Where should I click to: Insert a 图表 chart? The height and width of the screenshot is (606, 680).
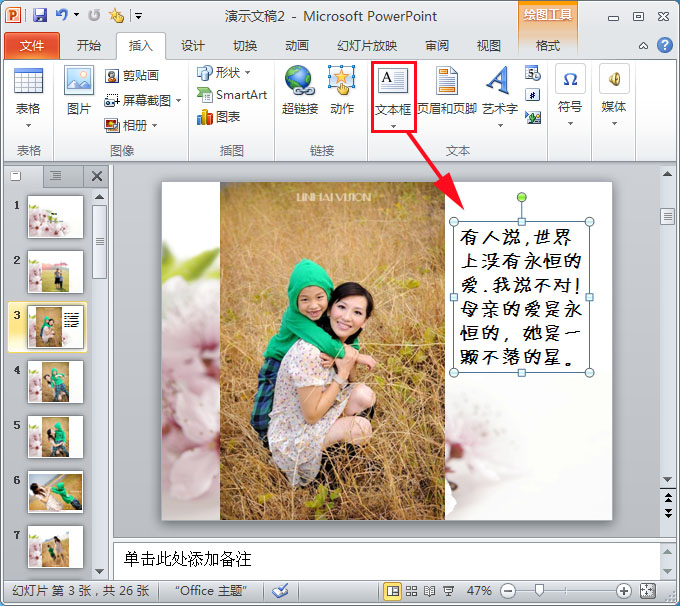[218, 117]
